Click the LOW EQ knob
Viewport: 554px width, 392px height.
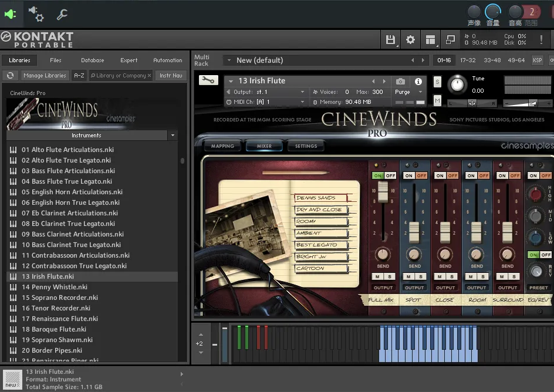536,237
